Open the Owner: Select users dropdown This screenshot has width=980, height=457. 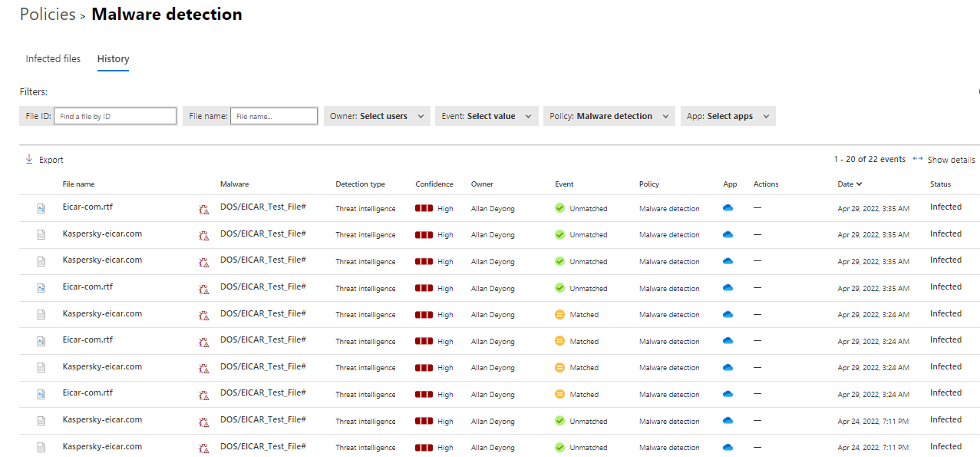(x=377, y=116)
